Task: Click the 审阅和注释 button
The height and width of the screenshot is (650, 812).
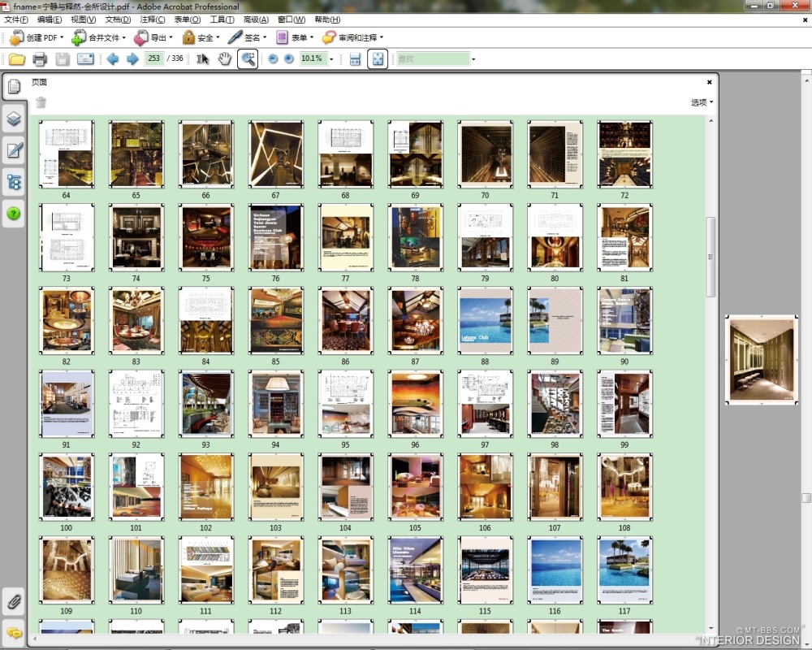Action: pyautogui.click(x=352, y=37)
